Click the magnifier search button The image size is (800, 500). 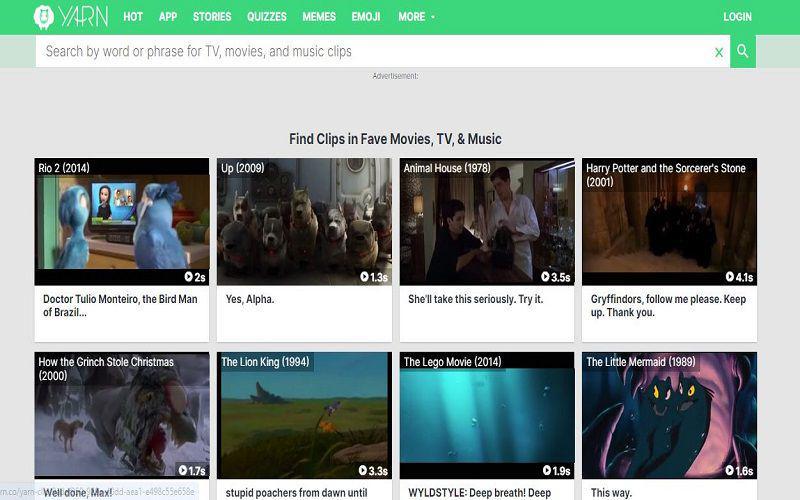(743, 51)
